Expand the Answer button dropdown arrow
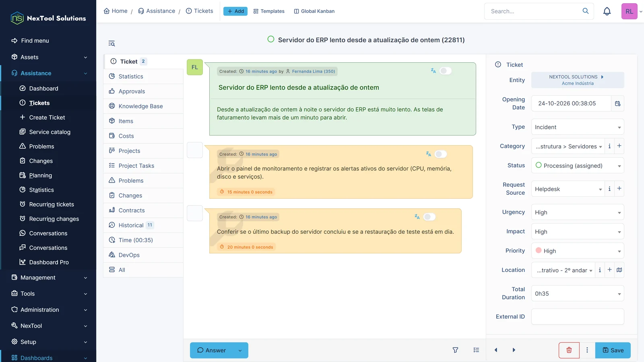The image size is (644, 362). point(240,350)
